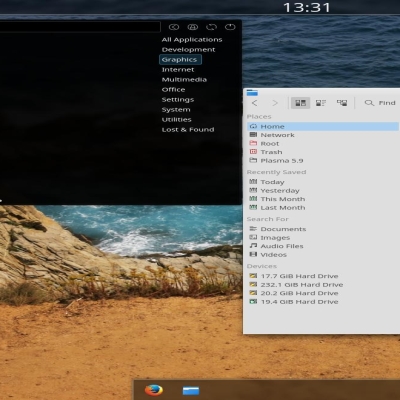Click the Find search button
The height and width of the screenshot is (400, 400).
point(380,103)
